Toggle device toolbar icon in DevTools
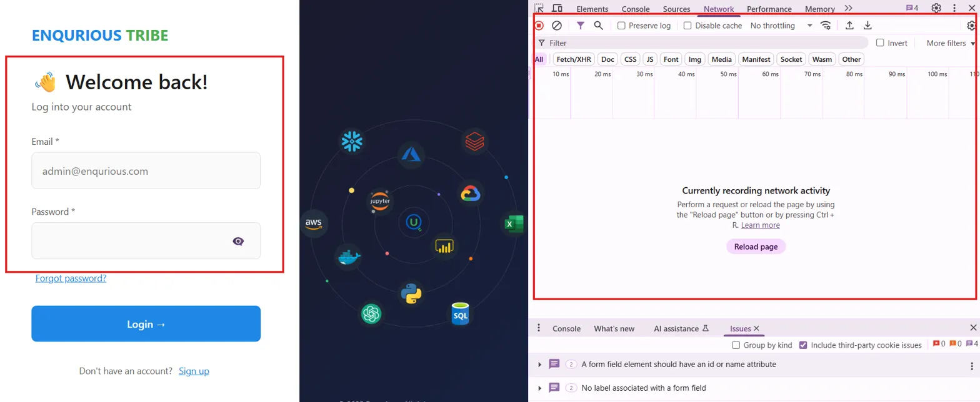This screenshot has width=980, height=402. [x=557, y=9]
